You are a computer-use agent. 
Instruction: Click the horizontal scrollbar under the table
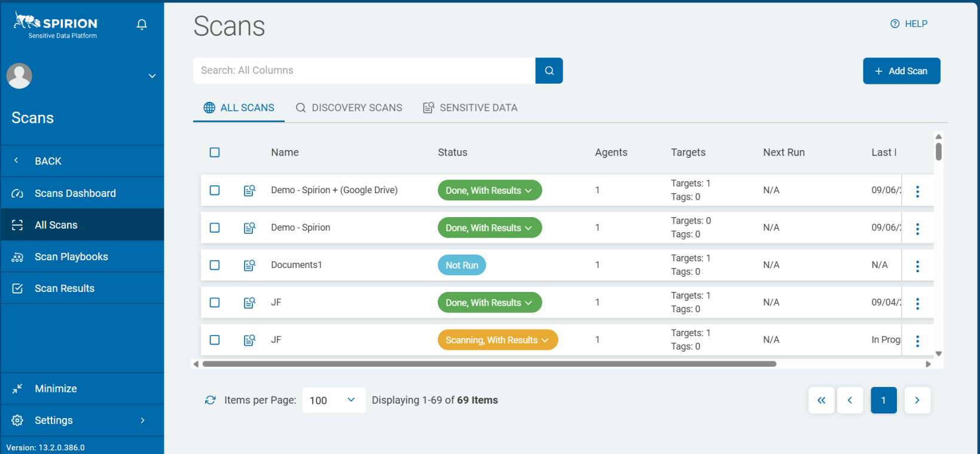click(489, 364)
